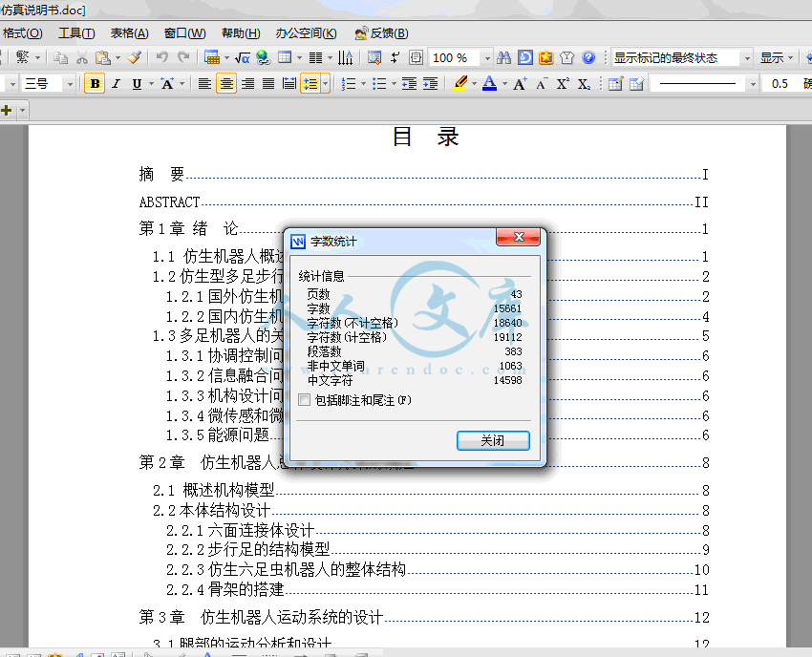This screenshot has height=657, width=812.
Task: Click the shrink font A- icon
Action: pyautogui.click(x=541, y=83)
